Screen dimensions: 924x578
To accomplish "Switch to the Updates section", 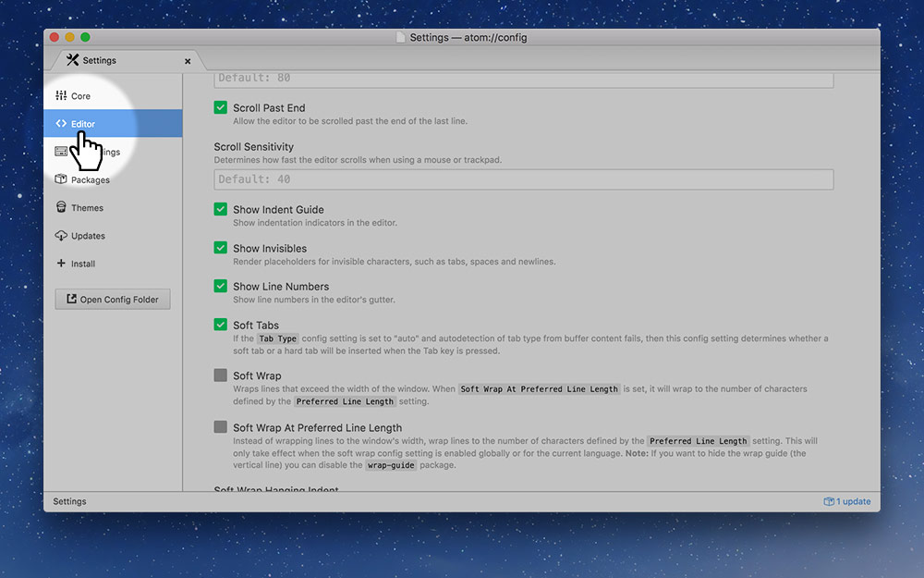I will coord(113,235).
